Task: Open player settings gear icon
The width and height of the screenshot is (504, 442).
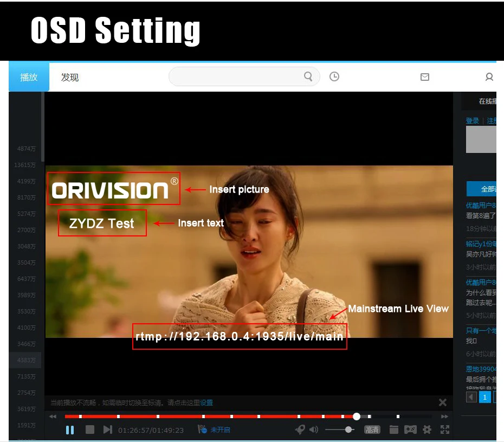Action: tap(427, 430)
